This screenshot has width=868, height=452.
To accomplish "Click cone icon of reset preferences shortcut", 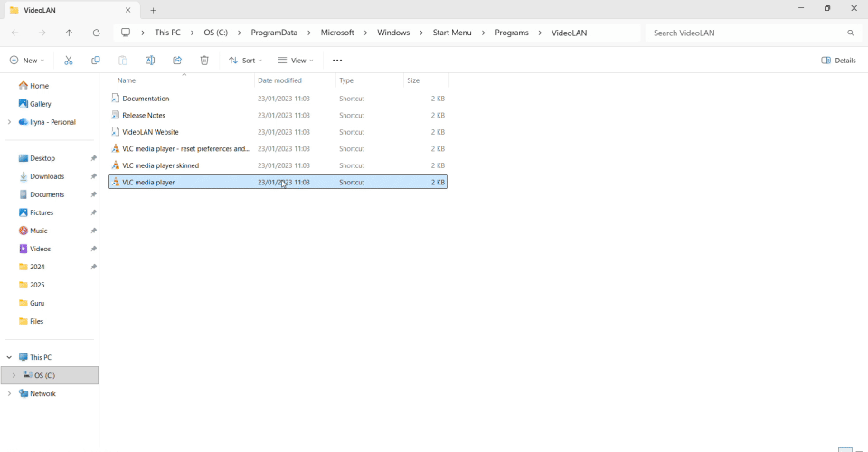I will [115, 148].
